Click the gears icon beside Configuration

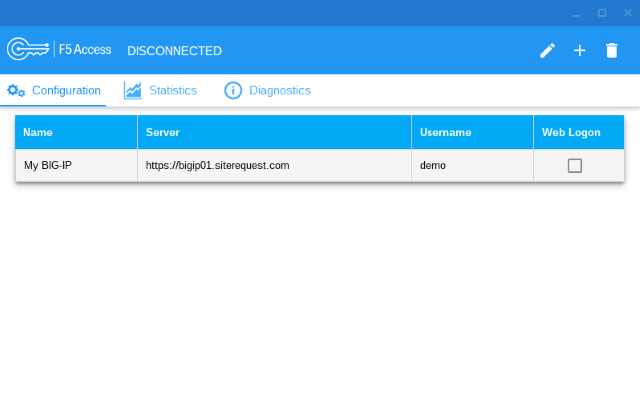(16, 90)
